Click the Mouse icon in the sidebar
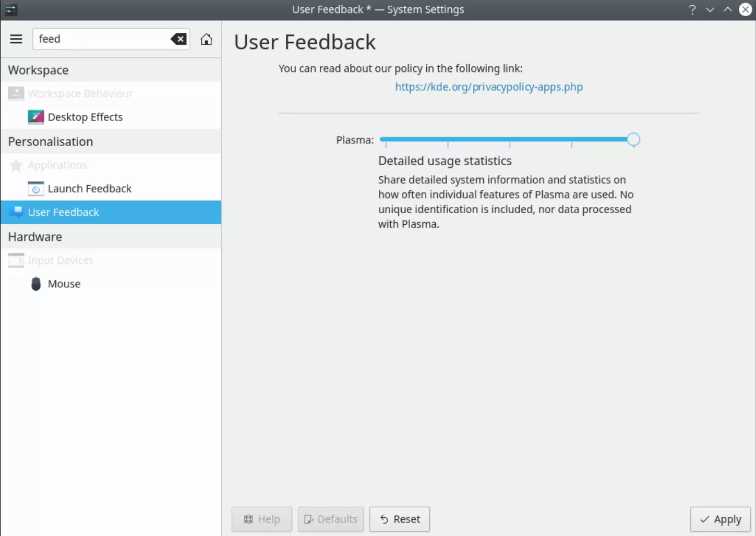The width and height of the screenshot is (756, 536). click(x=36, y=284)
